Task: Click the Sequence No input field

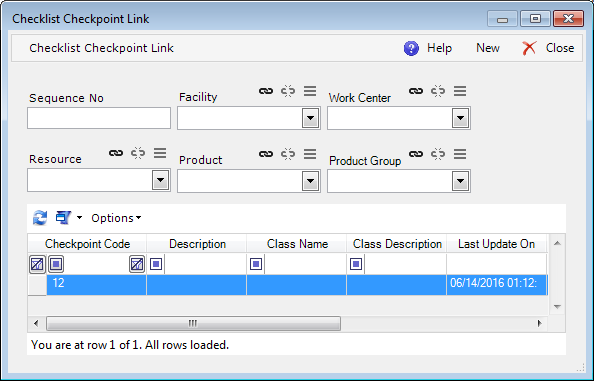Action: point(99,118)
